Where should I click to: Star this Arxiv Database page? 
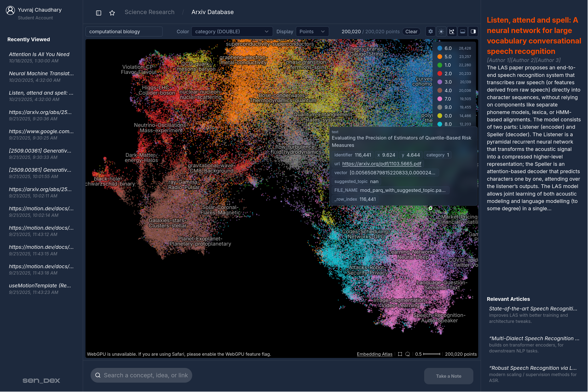[x=112, y=13]
